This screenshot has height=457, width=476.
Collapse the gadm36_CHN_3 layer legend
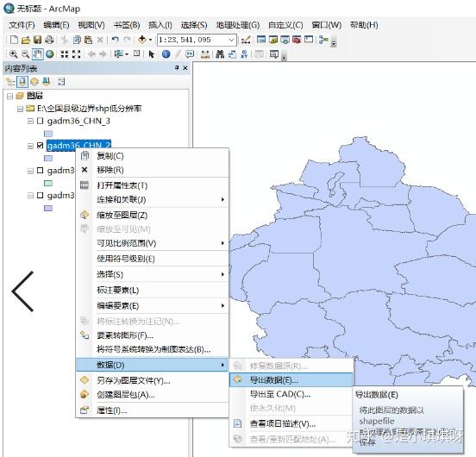30,121
